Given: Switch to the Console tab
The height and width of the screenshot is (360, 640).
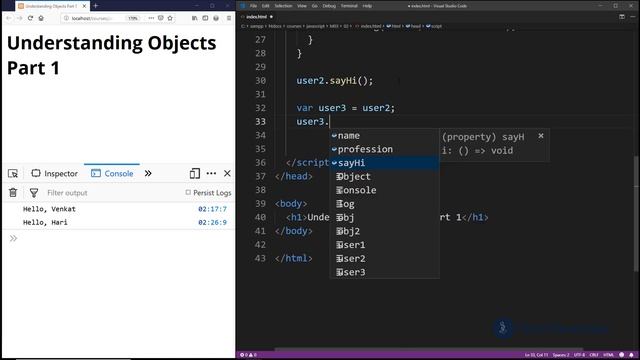Looking at the screenshot, I should (112, 173).
